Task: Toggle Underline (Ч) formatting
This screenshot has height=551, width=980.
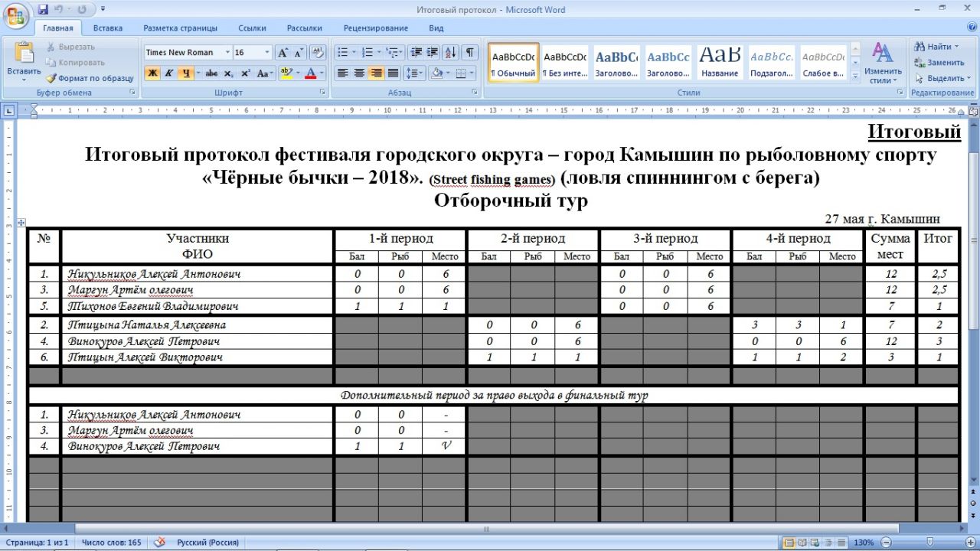Action: [185, 73]
